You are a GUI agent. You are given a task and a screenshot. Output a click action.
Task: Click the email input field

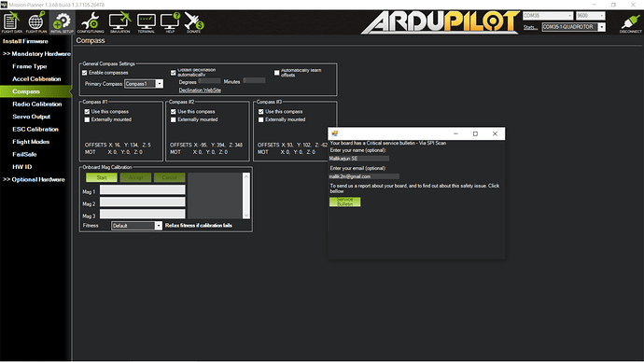pyautogui.click(x=364, y=176)
